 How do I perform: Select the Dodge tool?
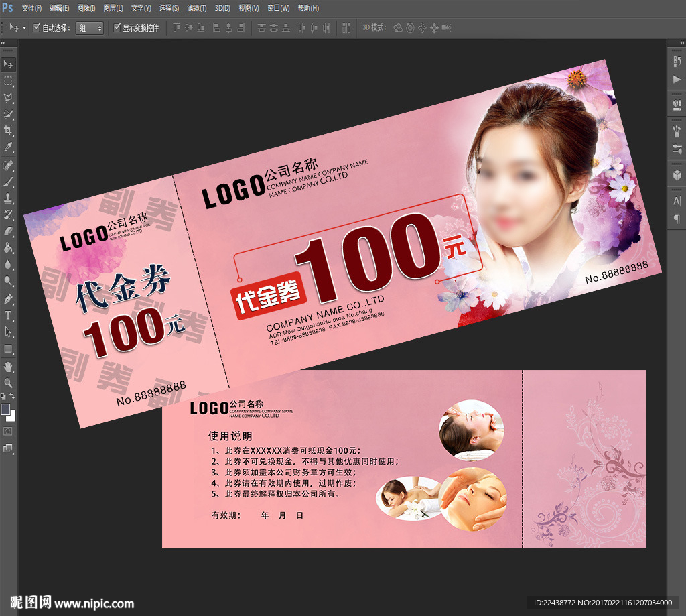click(x=8, y=281)
